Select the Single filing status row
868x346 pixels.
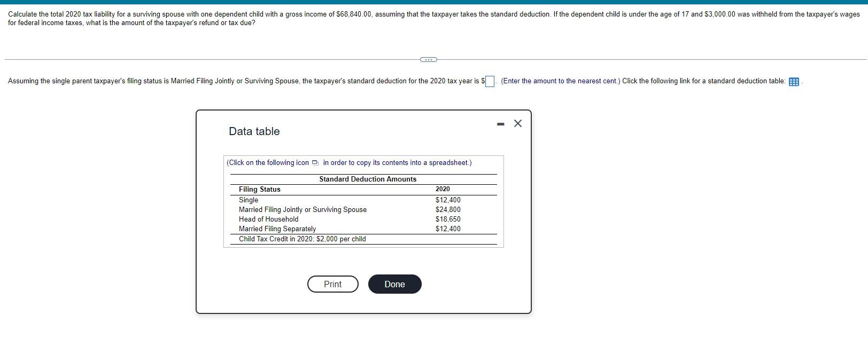(363, 200)
